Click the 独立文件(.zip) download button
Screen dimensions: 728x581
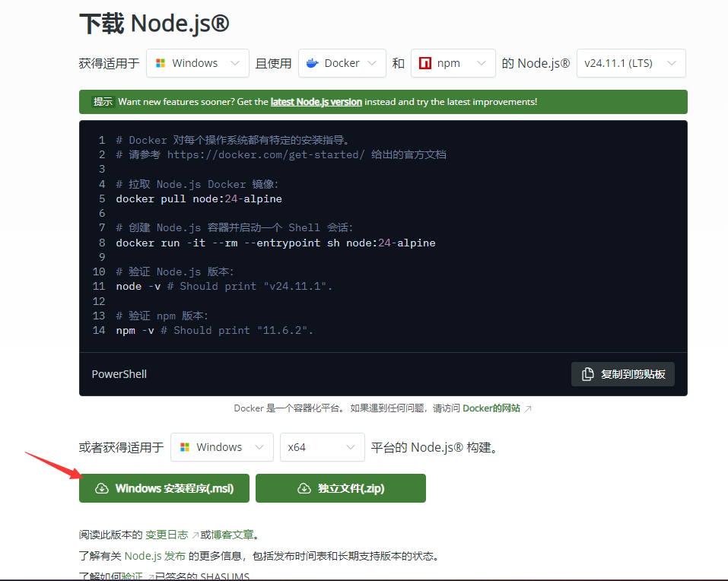pyautogui.click(x=341, y=488)
